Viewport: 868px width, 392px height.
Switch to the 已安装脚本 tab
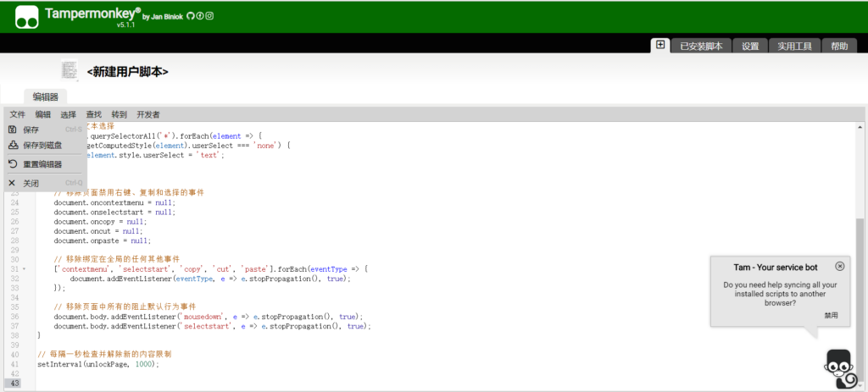pyautogui.click(x=701, y=46)
